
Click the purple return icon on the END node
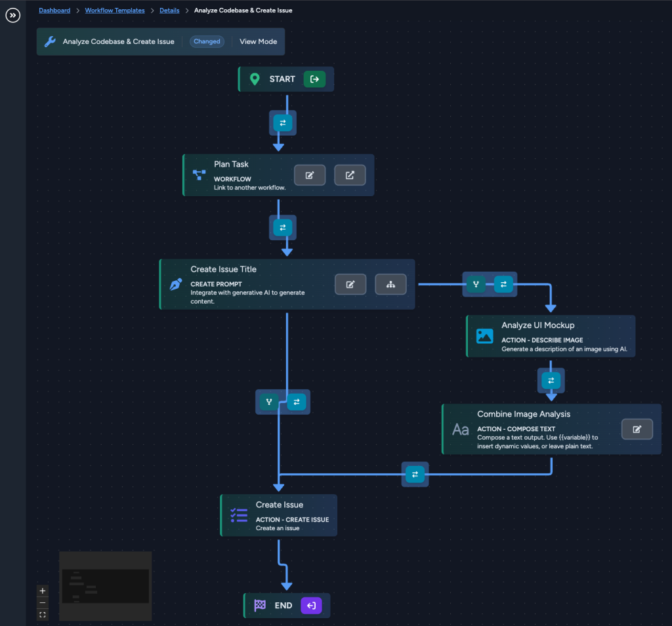[x=311, y=605]
